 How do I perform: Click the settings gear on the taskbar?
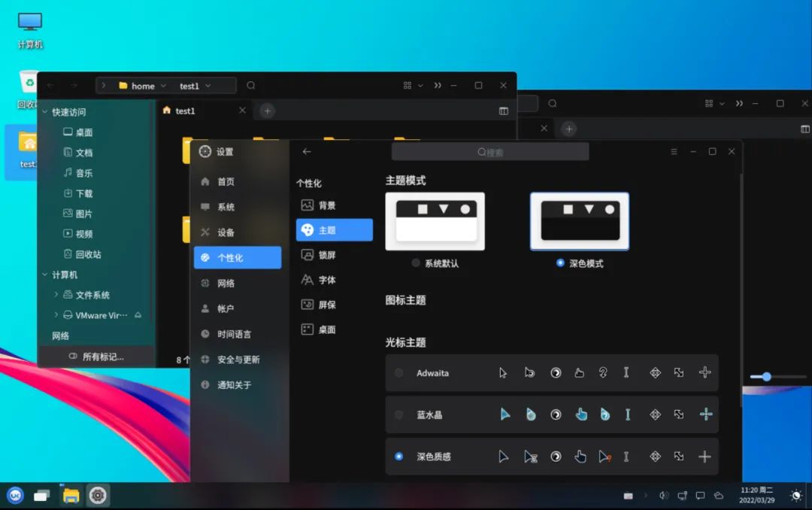click(97, 496)
